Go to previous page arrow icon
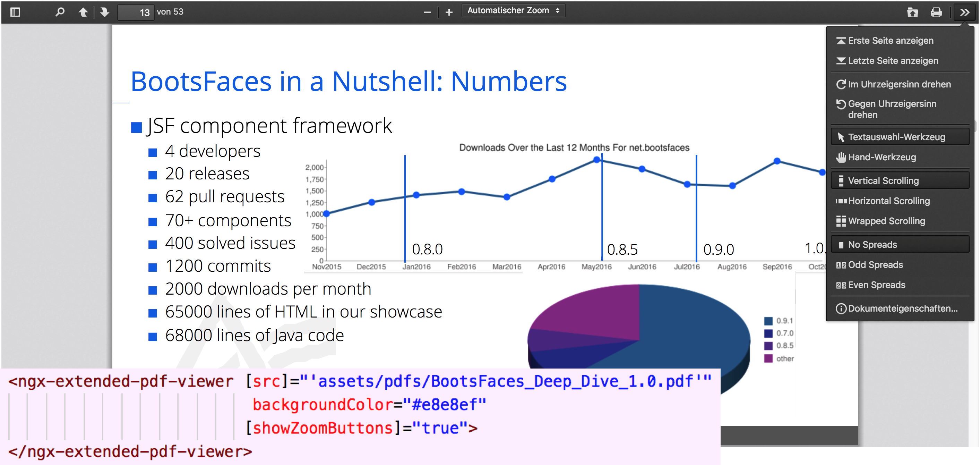The image size is (980, 465). (x=83, y=12)
